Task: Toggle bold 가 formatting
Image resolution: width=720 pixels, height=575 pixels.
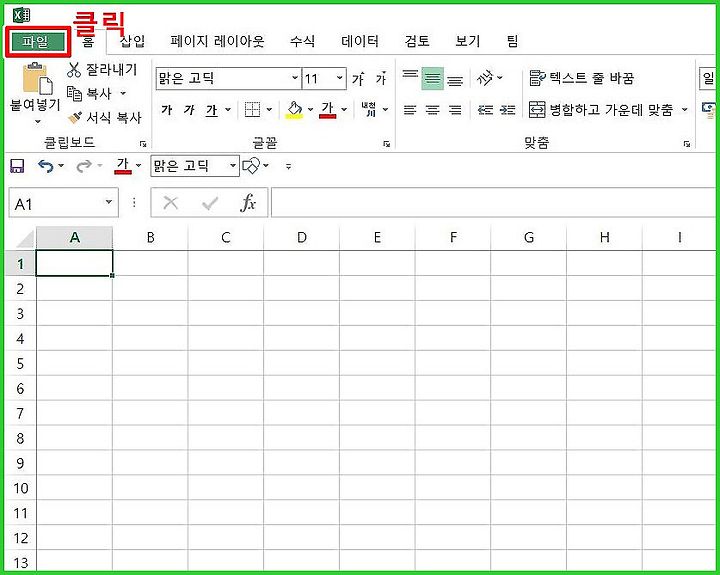Action: click(167, 110)
